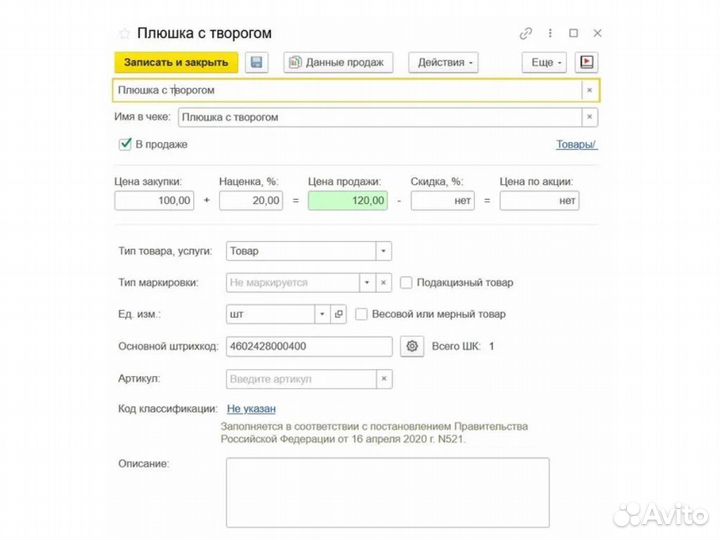Expand 'Тип товара, услуги' dropdown

click(383, 251)
